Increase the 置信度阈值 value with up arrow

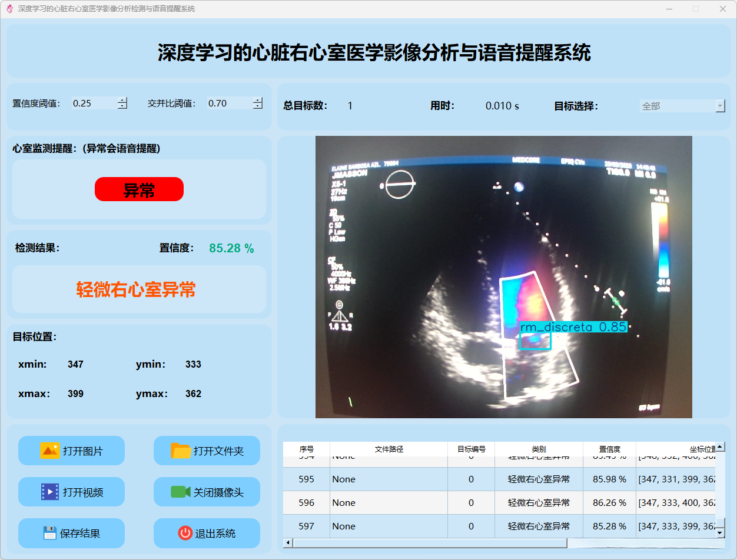tap(122, 100)
